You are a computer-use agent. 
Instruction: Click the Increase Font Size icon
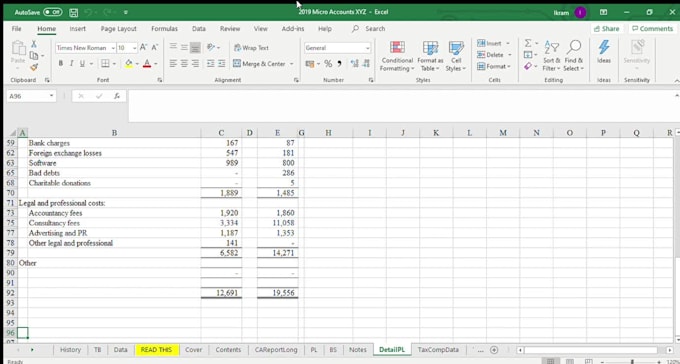pos(144,48)
